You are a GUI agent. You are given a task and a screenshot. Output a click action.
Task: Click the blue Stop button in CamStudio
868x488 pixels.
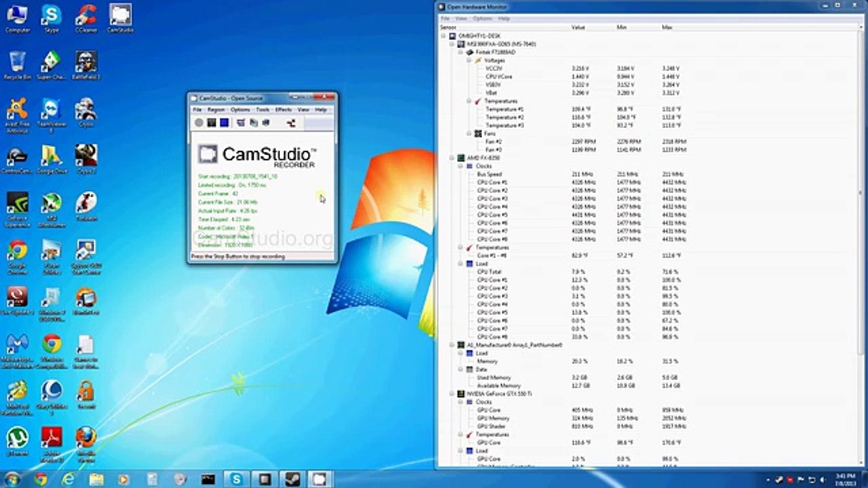(x=224, y=123)
